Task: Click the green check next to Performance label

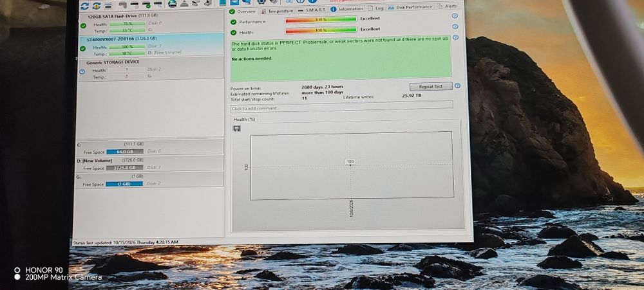Action: click(x=233, y=22)
